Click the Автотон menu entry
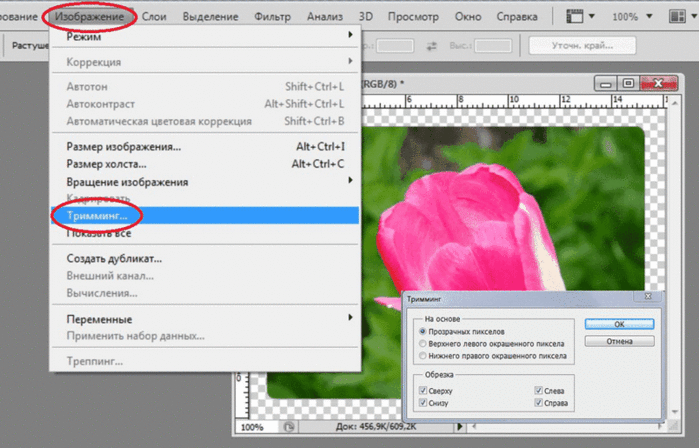Screen dimensions: 699x448 [x=205, y=86]
